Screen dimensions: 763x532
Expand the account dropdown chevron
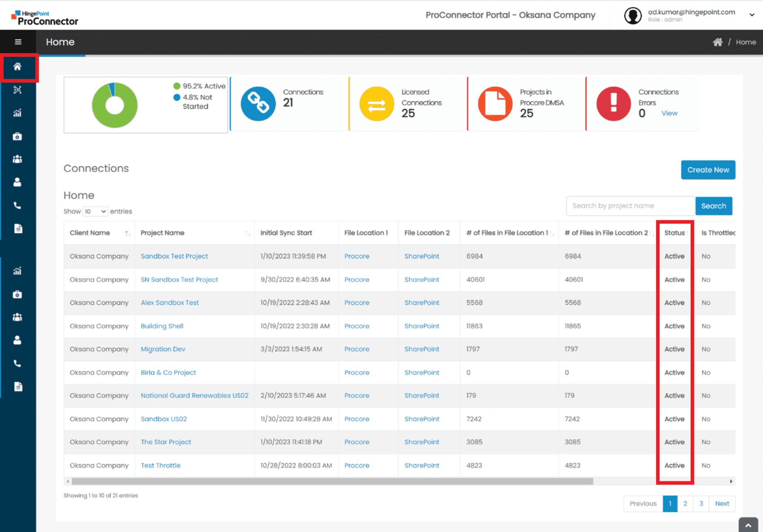click(752, 15)
